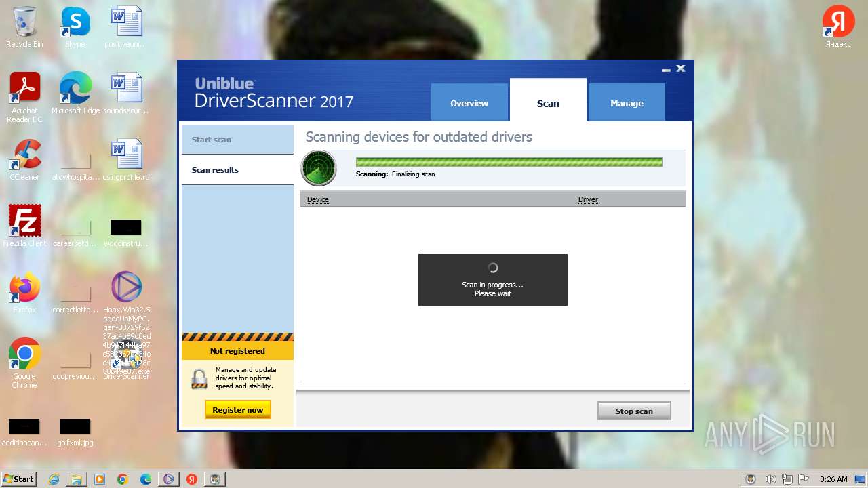Viewport: 868px width, 488px height.
Task: Sort by the Driver column header
Action: (x=588, y=199)
